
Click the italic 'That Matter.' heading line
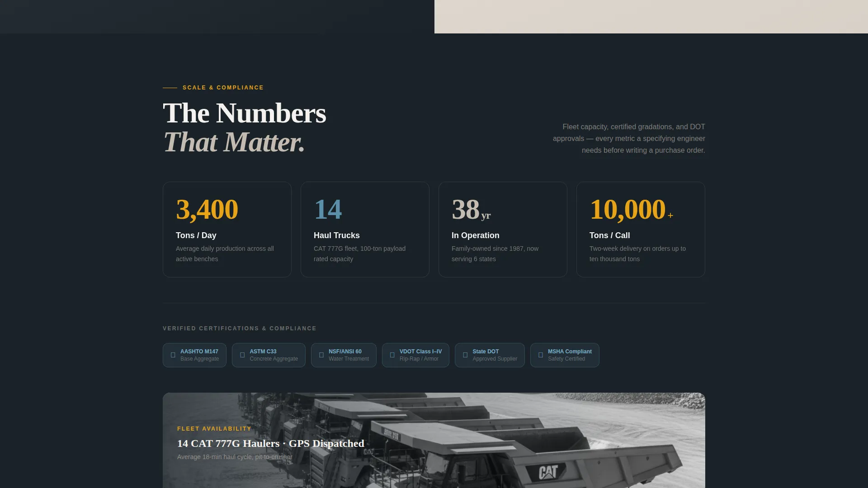(234, 142)
